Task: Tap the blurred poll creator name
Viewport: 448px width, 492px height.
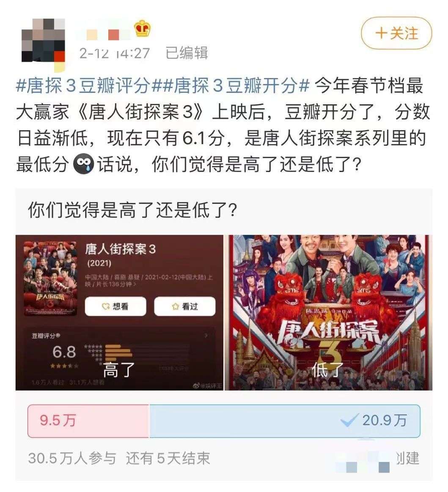Action: click(363, 461)
